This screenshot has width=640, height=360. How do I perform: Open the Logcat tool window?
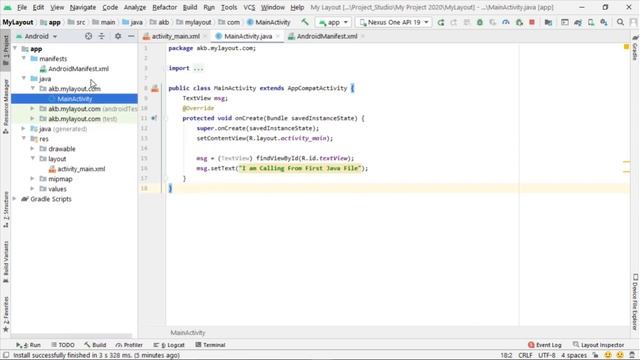point(169,345)
